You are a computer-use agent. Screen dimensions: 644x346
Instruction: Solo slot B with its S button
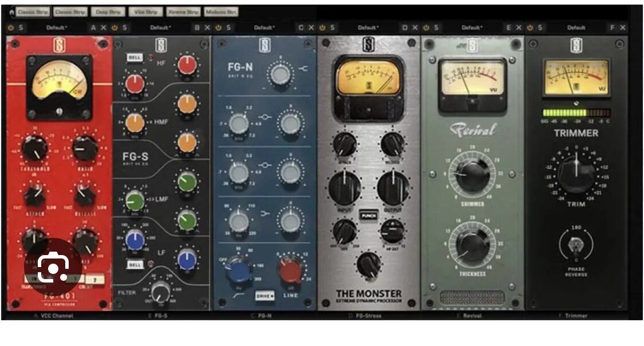tap(125, 28)
